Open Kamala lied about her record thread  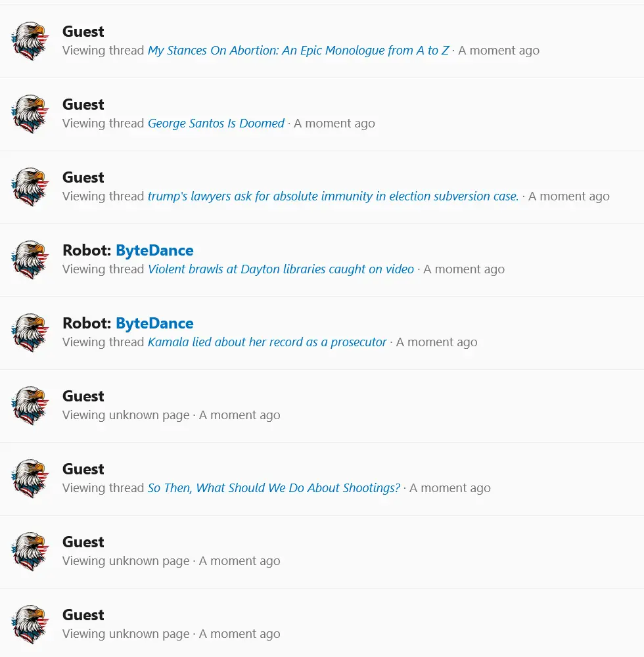(x=267, y=342)
